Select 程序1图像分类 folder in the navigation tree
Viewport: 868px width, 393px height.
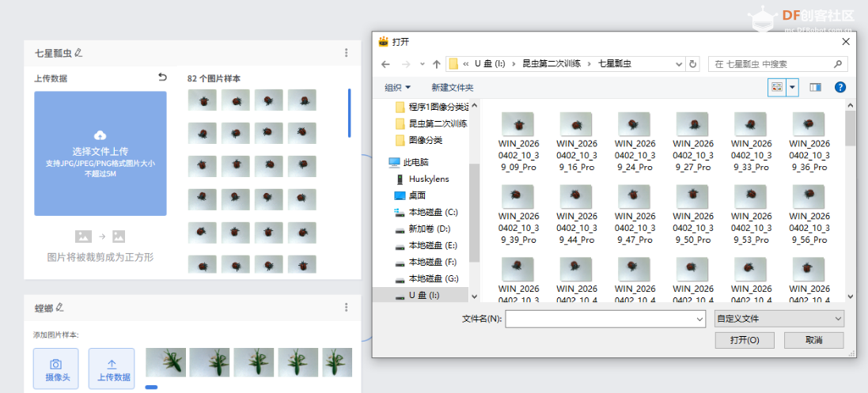(432, 107)
